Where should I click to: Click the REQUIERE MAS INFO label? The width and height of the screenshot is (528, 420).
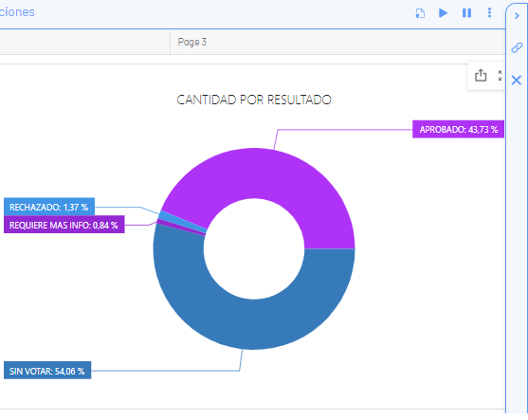coord(64,225)
